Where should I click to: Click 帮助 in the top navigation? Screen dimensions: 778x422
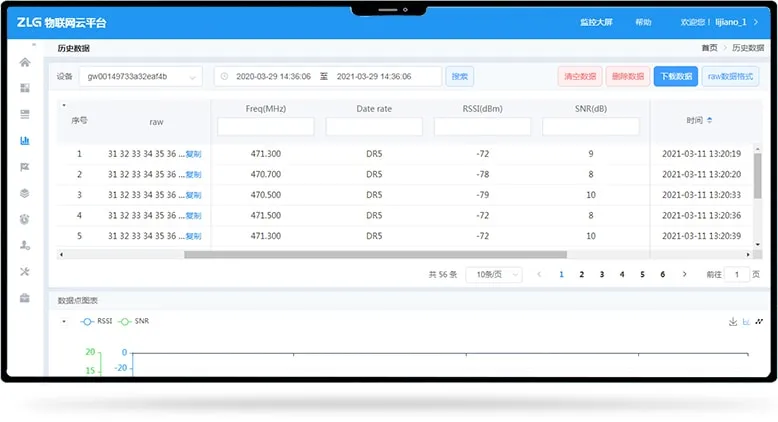click(x=643, y=22)
